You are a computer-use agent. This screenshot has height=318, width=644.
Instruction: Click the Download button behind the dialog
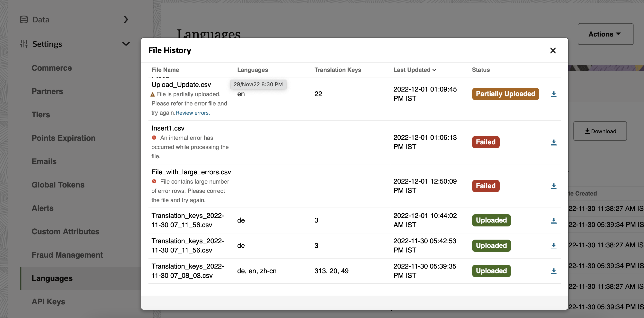click(600, 131)
